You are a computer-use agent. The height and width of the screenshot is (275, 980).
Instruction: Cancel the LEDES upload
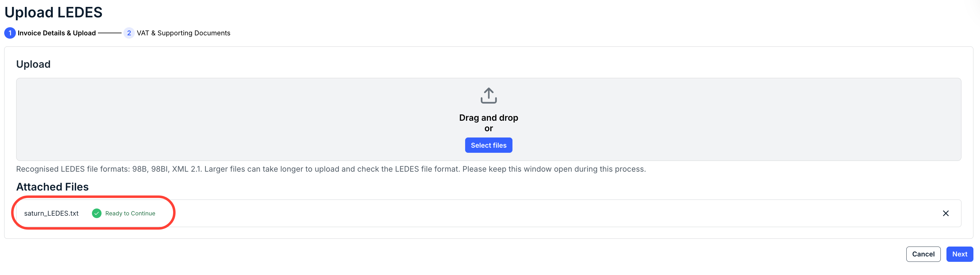(x=923, y=254)
